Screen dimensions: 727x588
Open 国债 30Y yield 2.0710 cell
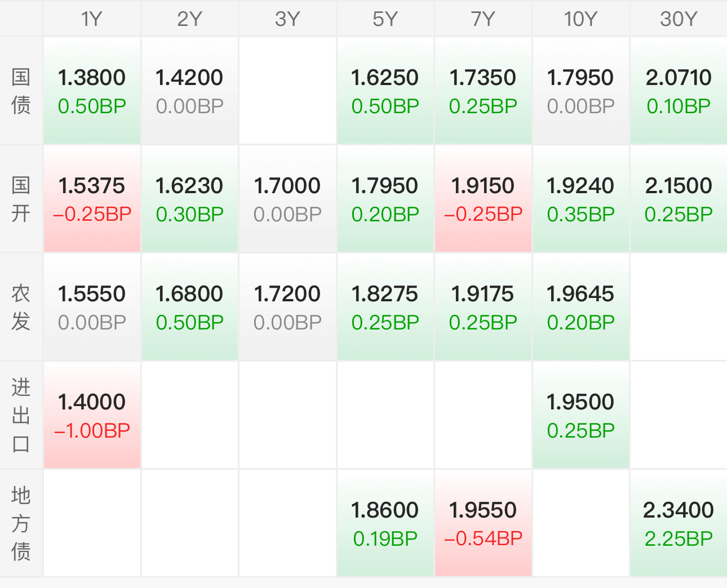tap(679, 91)
